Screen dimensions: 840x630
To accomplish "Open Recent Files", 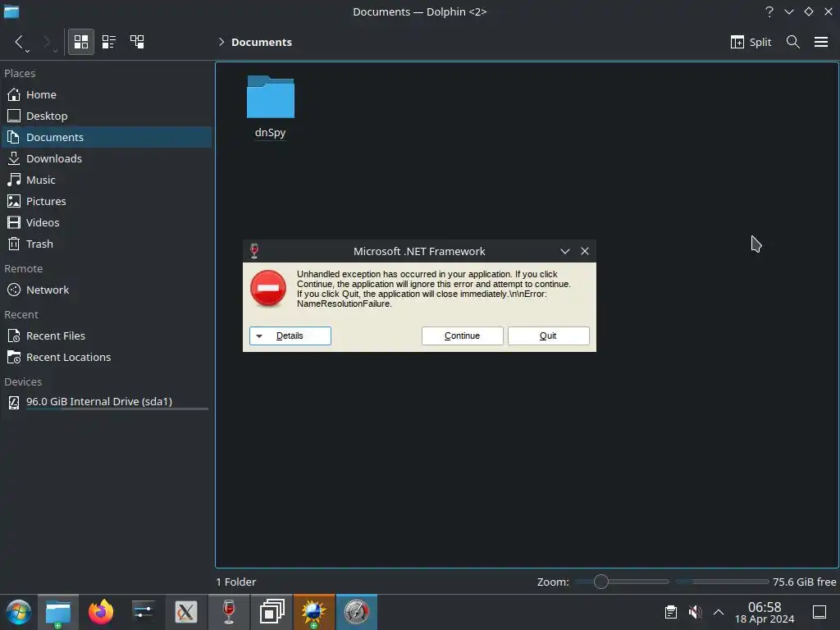I will click(x=106, y=336).
